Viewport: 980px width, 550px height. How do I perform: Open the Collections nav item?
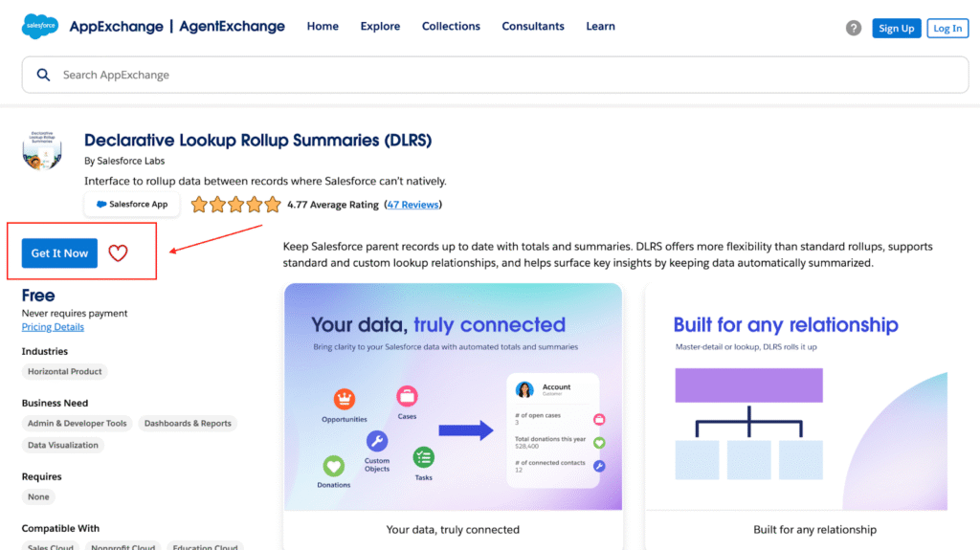(451, 26)
